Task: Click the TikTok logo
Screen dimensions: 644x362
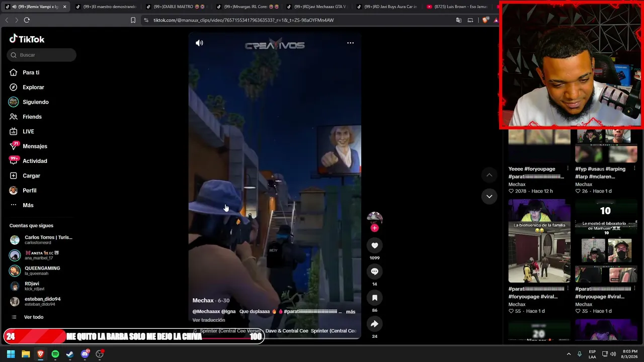Action: 27,39
